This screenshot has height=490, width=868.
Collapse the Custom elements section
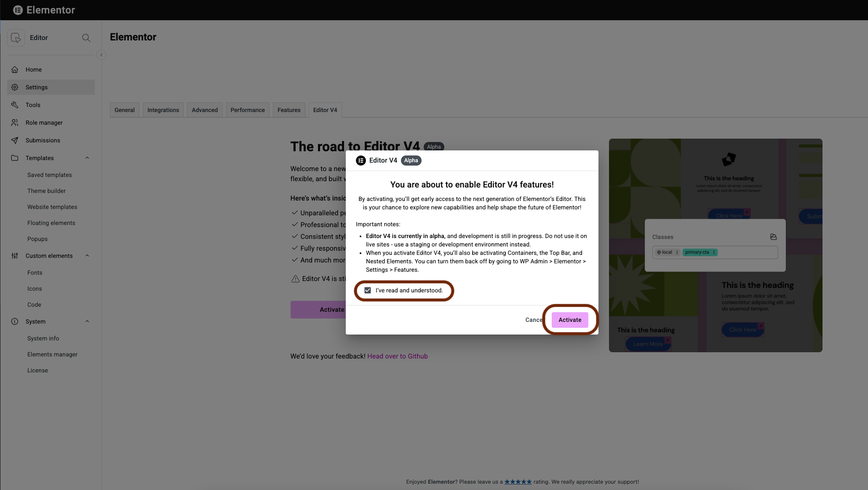point(87,256)
